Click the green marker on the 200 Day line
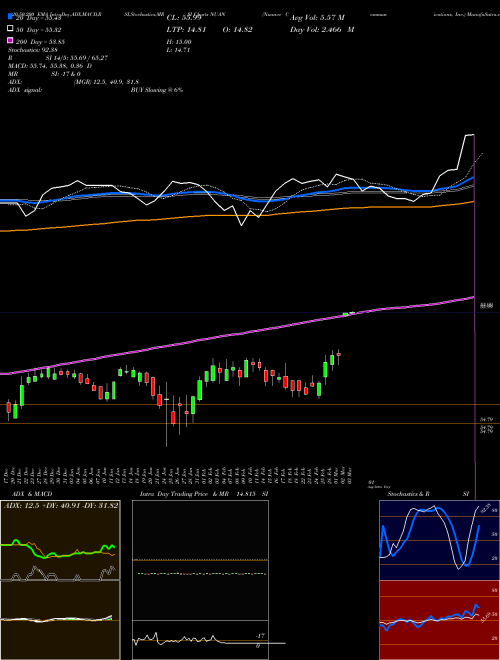The image size is (500, 660). coord(345,314)
